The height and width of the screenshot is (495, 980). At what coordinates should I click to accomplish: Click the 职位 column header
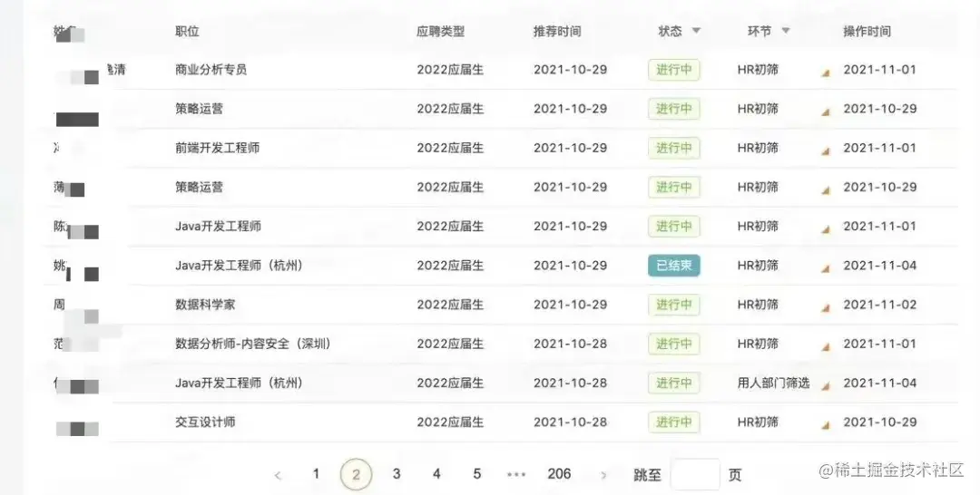(x=187, y=31)
